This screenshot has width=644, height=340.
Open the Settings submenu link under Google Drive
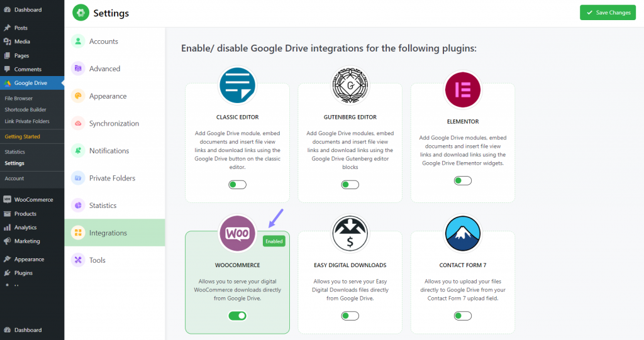pos(14,163)
